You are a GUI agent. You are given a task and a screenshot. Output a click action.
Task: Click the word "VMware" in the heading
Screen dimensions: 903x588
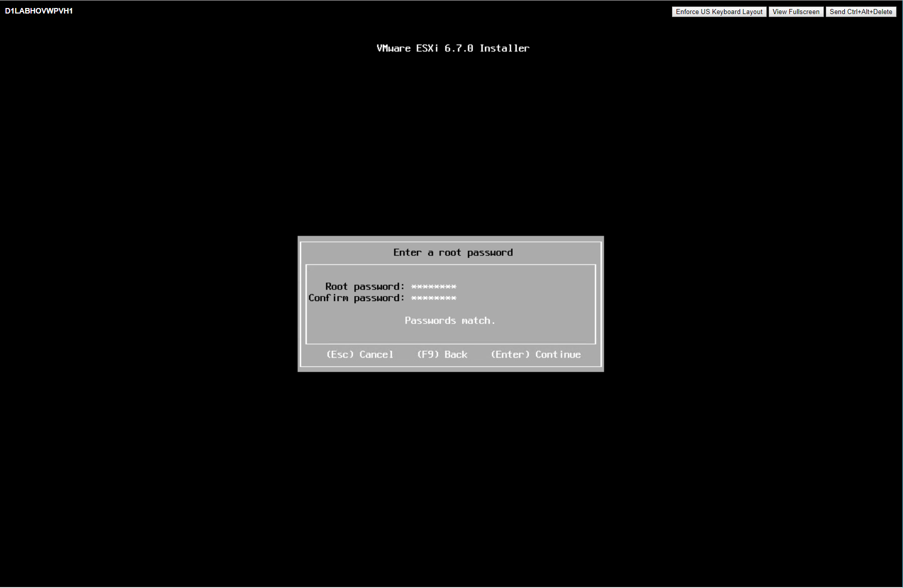[x=393, y=49]
